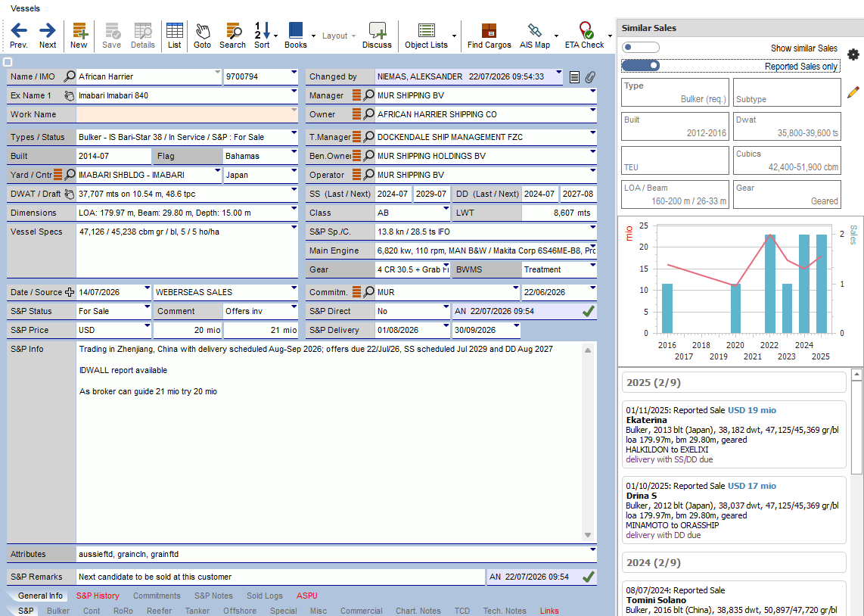The width and height of the screenshot is (864, 616).
Task: Open change log document icon
Action: point(574,77)
